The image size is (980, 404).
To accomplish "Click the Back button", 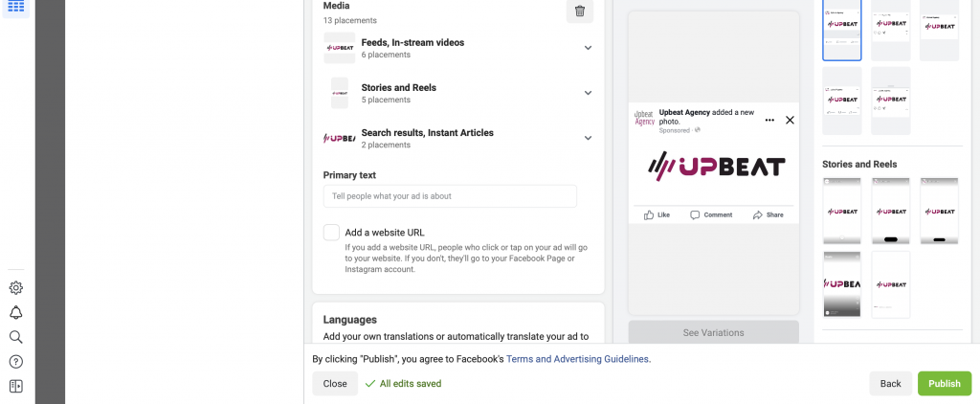I will tap(891, 383).
